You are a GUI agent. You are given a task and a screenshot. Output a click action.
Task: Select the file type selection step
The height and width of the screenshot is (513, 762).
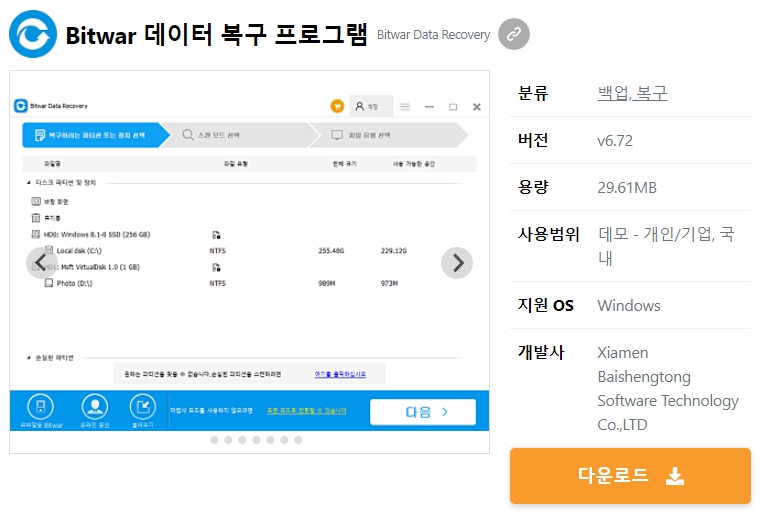pyautogui.click(x=389, y=135)
